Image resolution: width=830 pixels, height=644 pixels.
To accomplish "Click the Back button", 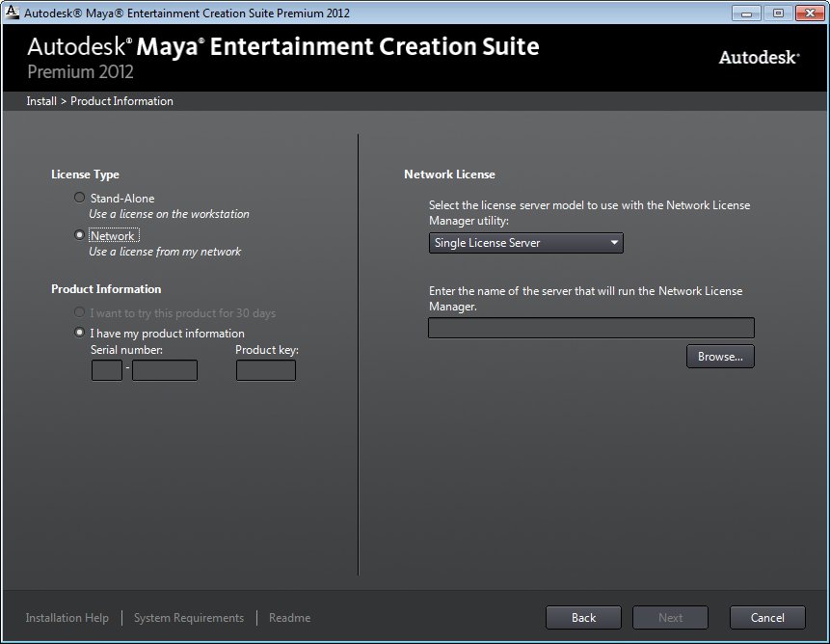I will [583, 617].
